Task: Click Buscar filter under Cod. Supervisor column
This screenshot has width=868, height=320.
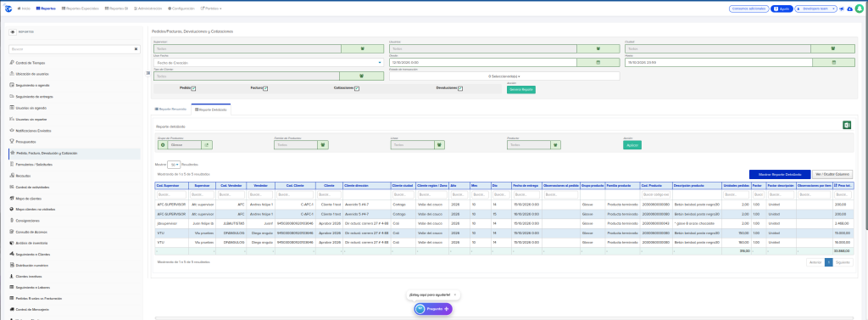Action: (171, 195)
